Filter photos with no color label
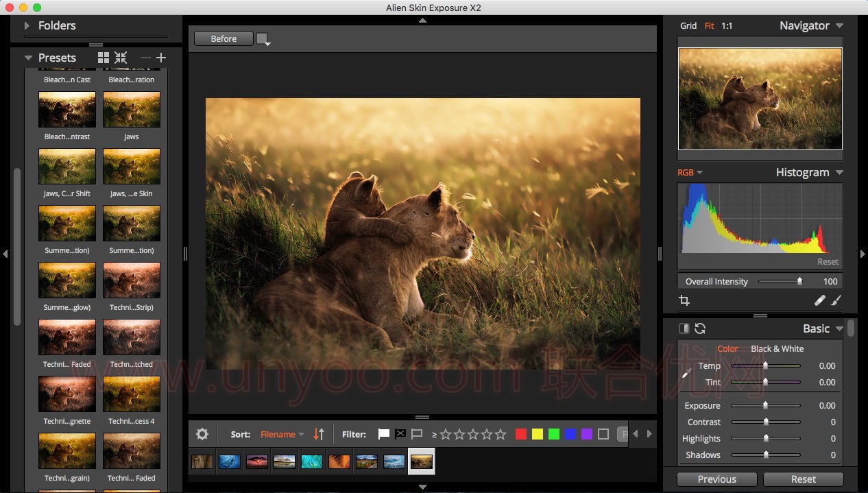868x493 pixels. [603, 434]
